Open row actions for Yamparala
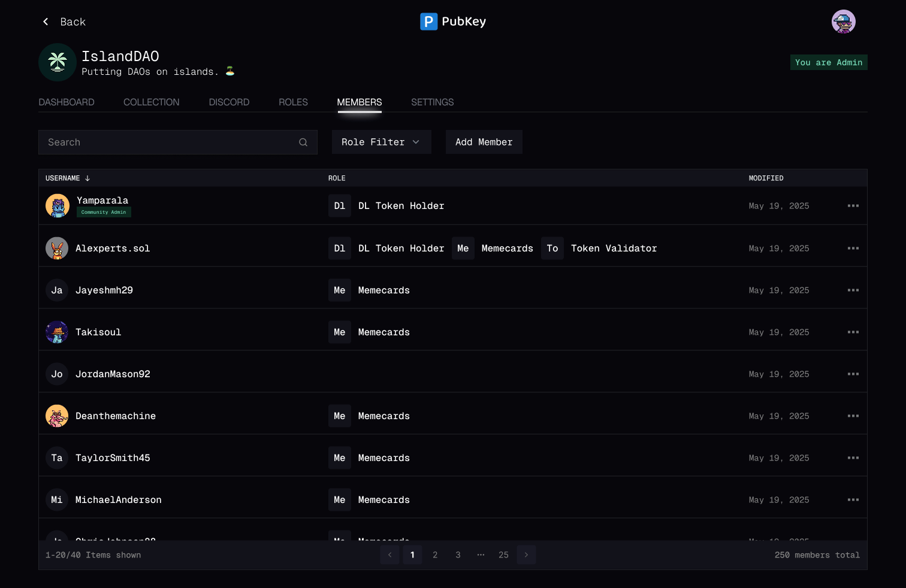This screenshot has width=906, height=588. pos(853,206)
